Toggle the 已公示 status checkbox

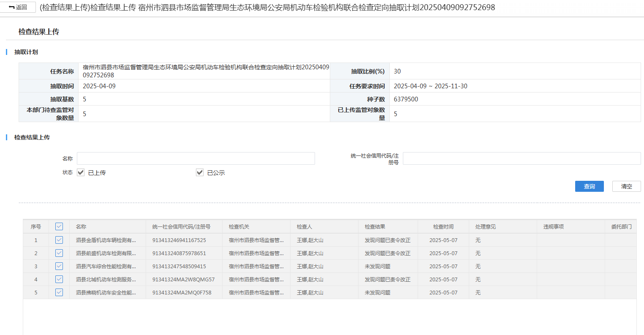tap(200, 172)
